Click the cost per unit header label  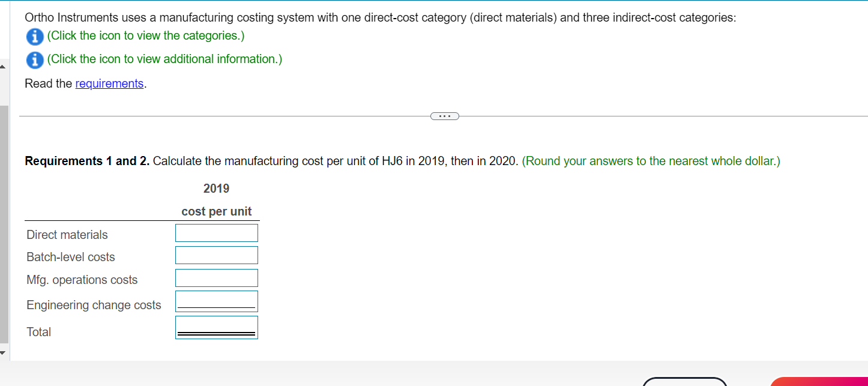pyautogui.click(x=216, y=211)
